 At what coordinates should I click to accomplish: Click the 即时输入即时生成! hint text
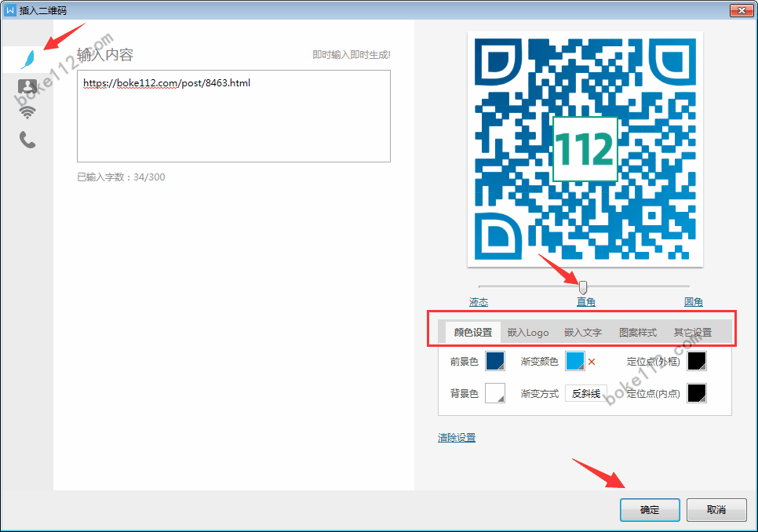coord(352,55)
